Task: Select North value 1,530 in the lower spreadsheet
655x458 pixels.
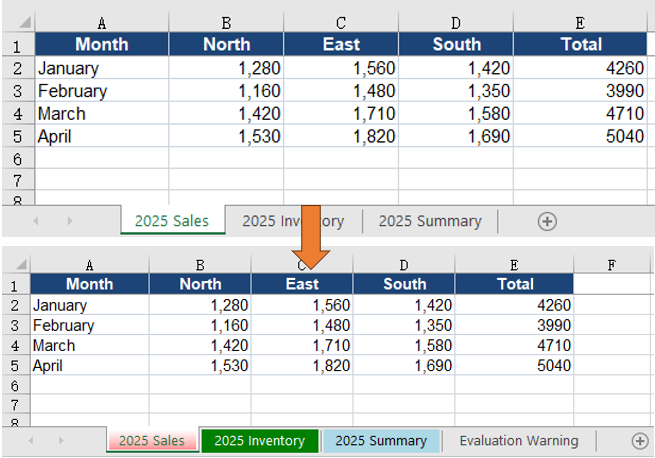Action: [x=200, y=365]
